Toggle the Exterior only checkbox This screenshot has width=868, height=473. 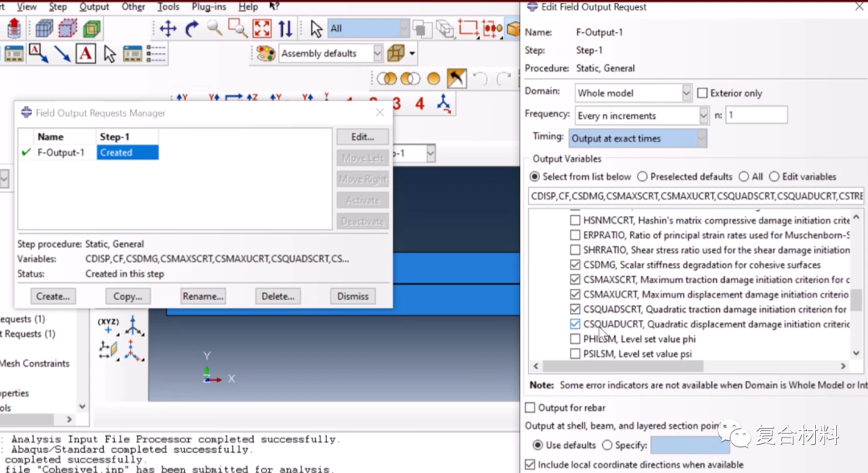[x=702, y=93]
